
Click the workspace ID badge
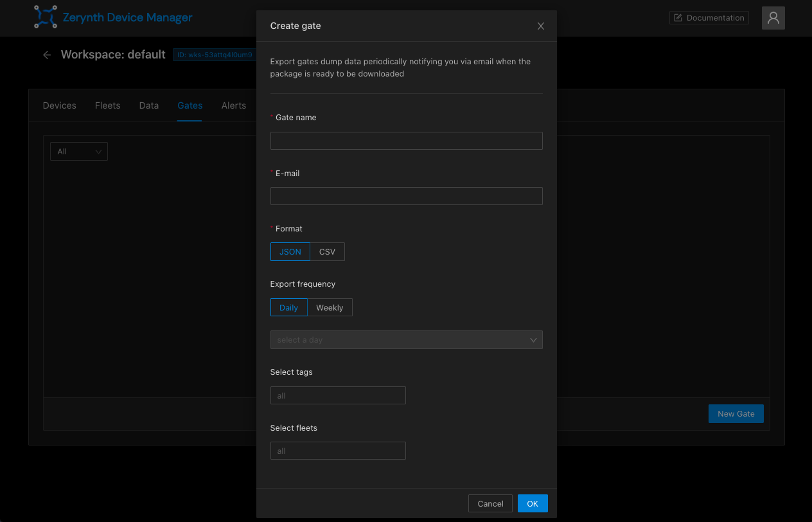point(215,55)
